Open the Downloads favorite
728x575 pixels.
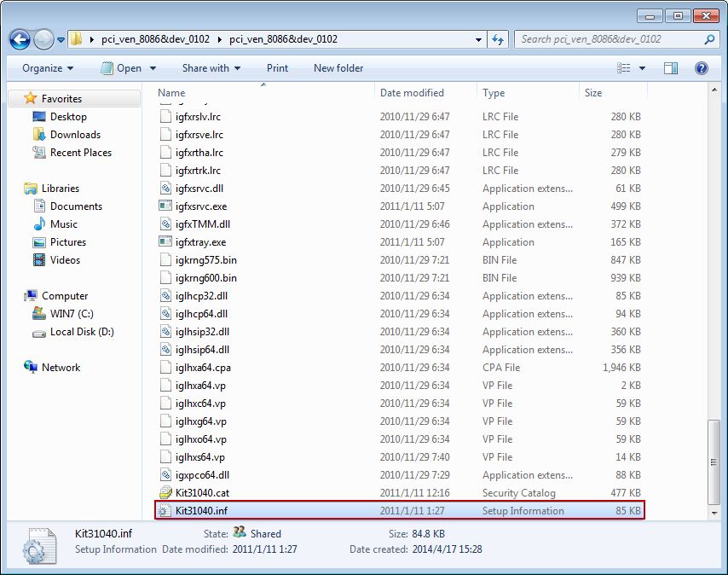[73, 134]
